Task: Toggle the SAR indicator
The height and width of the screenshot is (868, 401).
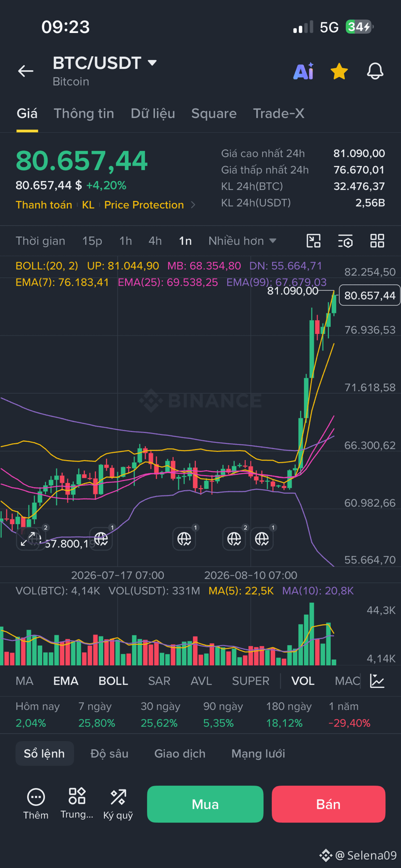Action: (159, 681)
